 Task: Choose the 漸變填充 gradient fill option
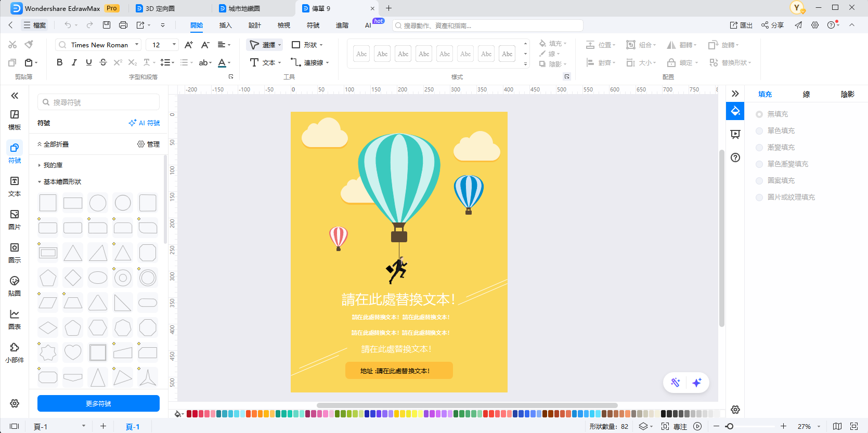point(759,148)
